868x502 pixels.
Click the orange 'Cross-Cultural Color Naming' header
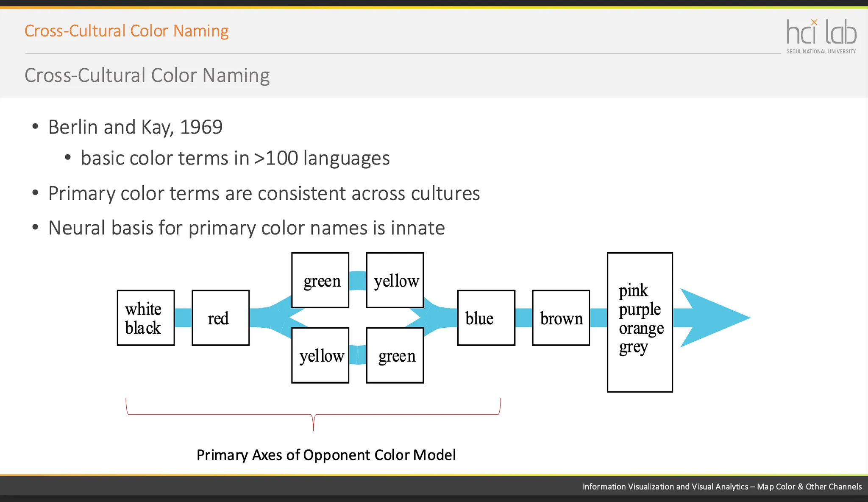126,31
